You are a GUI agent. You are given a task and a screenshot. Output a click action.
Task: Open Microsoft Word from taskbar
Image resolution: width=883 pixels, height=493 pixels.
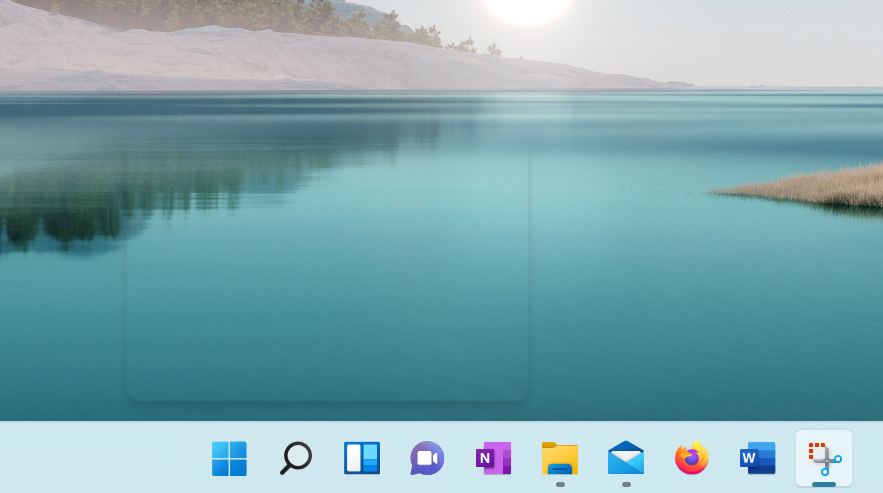tap(757, 458)
